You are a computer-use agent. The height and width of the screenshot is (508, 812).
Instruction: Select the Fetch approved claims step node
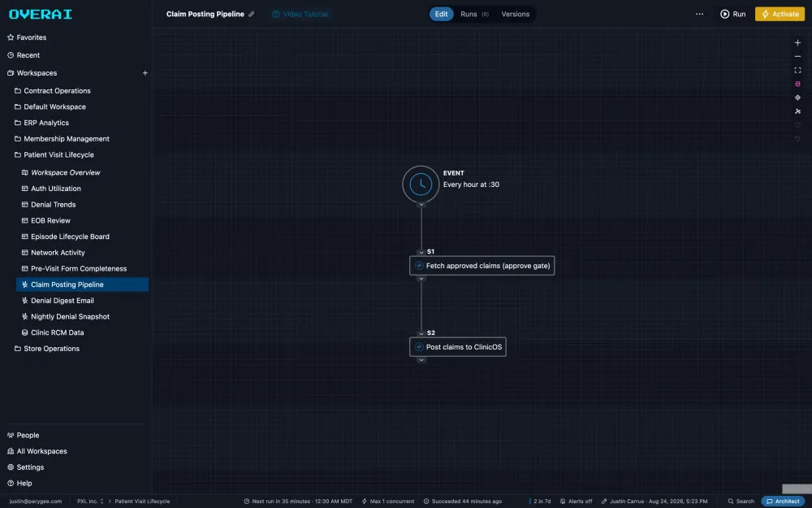[x=482, y=266]
